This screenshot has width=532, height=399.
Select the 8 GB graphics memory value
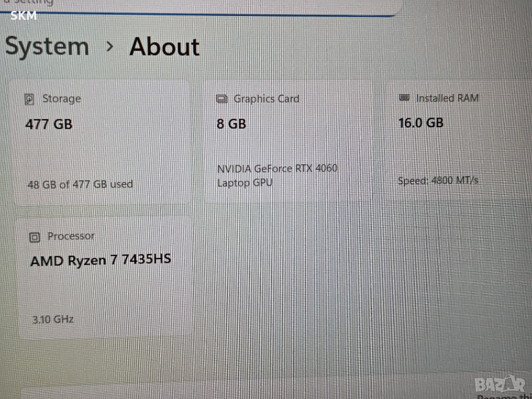tap(231, 124)
